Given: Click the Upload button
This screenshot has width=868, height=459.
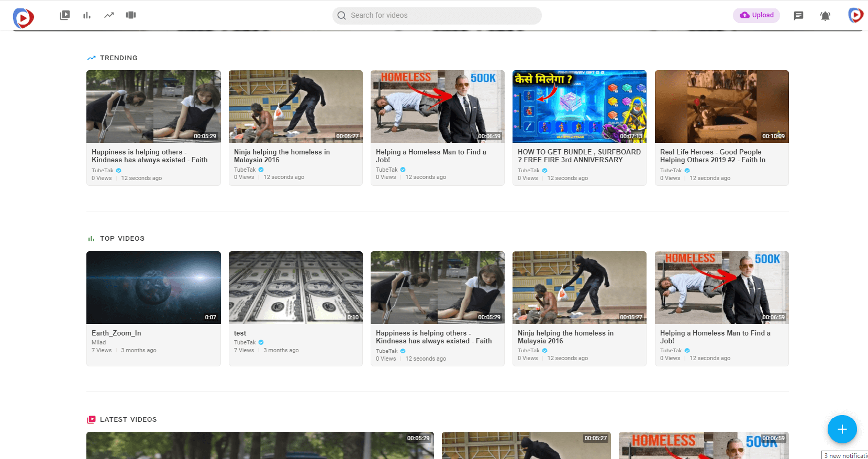Looking at the screenshot, I should click(x=756, y=15).
